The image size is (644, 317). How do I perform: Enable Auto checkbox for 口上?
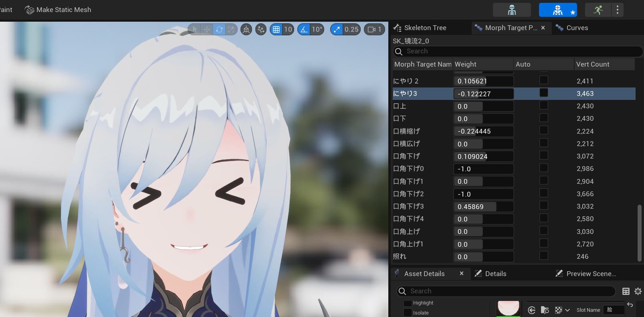click(x=544, y=105)
